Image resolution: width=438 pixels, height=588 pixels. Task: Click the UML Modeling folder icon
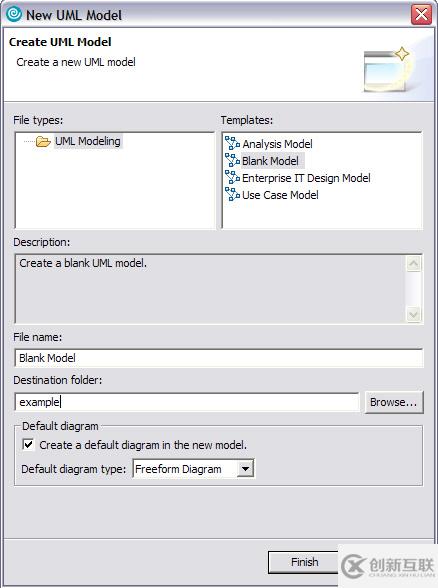click(x=43, y=142)
